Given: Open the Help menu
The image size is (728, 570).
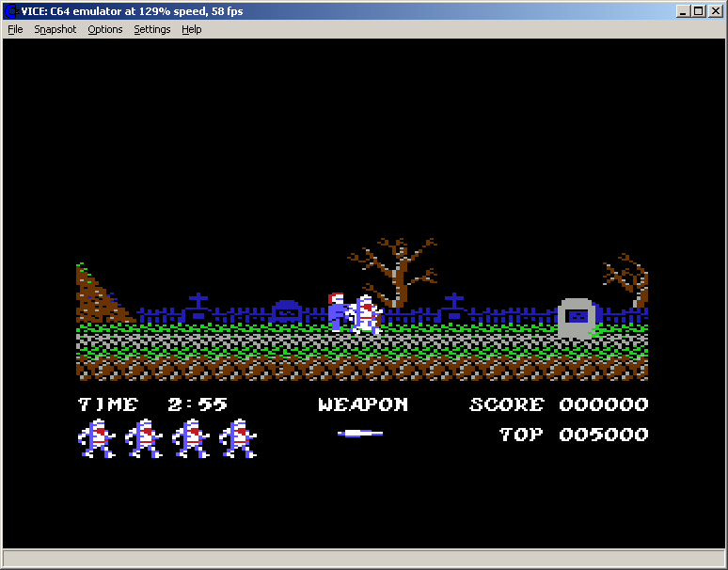Looking at the screenshot, I should click(x=191, y=29).
